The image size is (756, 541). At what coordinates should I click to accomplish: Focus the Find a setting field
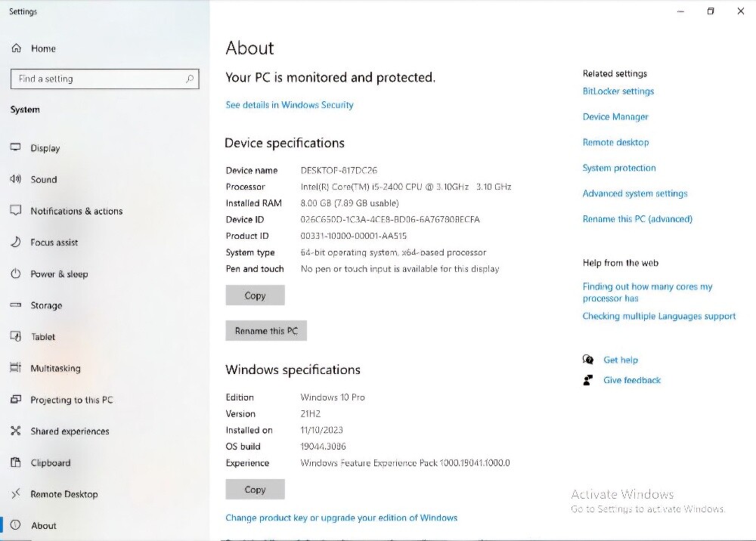coord(104,79)
